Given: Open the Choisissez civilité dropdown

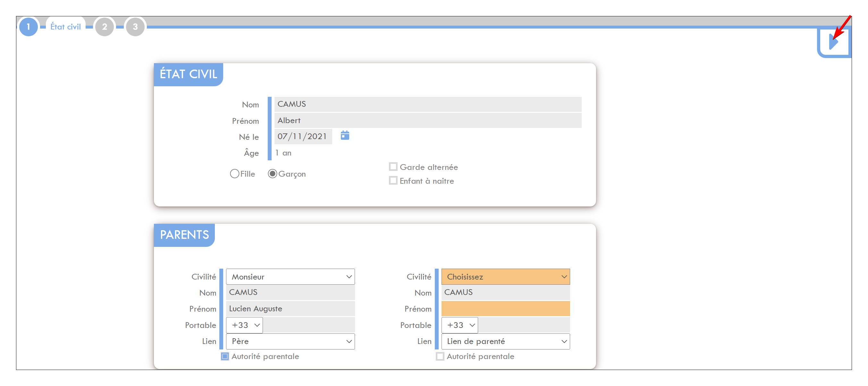Looking at the screenshot, I should point(505,277).
